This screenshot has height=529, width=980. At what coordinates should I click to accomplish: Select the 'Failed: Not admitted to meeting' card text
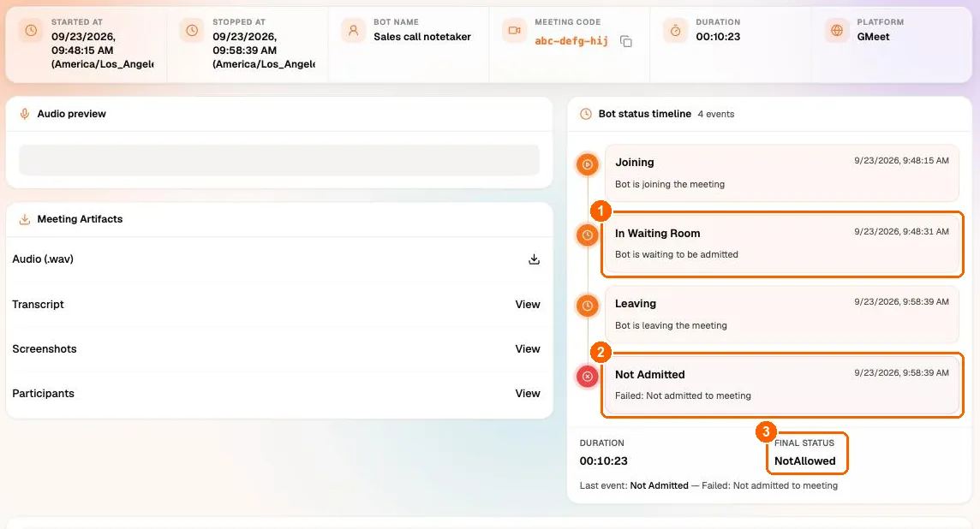pyautogui.click(x=683, y=395)
